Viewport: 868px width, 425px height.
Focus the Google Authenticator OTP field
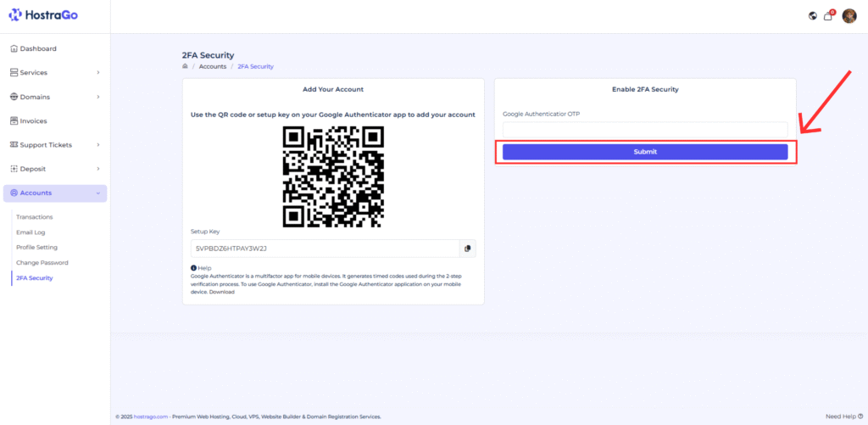pos(645,130)
